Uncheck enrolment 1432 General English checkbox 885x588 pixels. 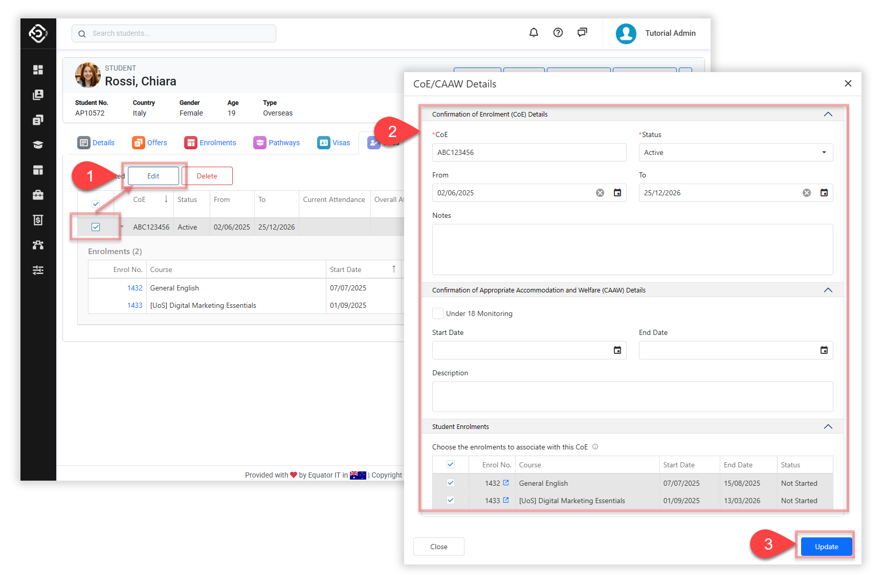coord(451,483)
